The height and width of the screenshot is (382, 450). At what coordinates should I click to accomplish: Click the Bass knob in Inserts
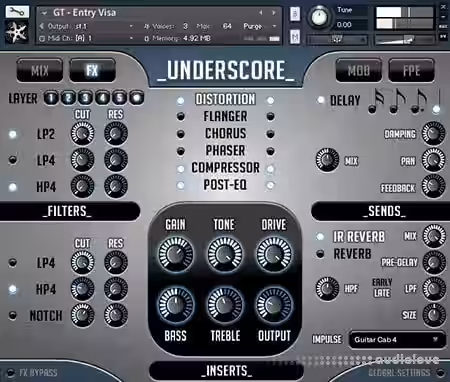pos(175,305)
